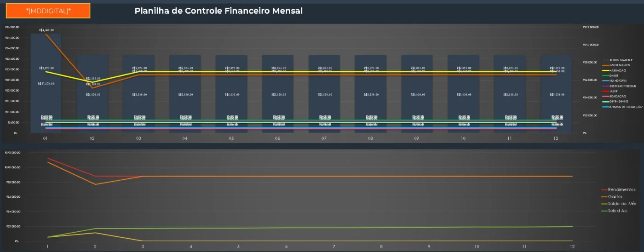
Task: Select the month 07 bar in upper chart
Action: (324, 94)
